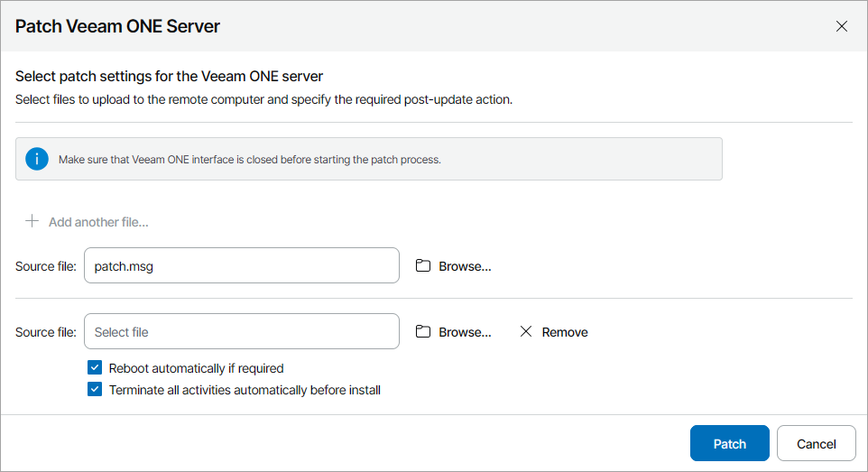Click the 'Reboot automatically if required' label text

196,368
